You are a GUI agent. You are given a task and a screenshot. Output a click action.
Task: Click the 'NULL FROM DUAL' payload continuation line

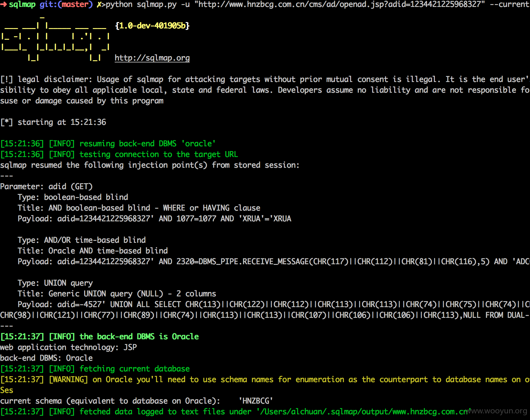tap(265, 315)
